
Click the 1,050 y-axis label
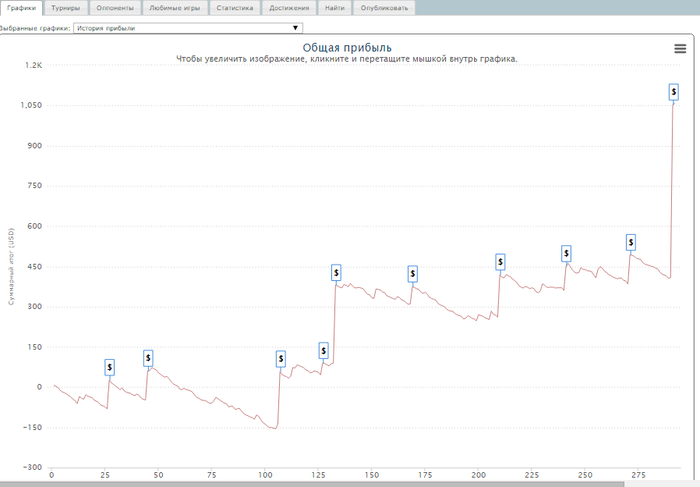31,105
